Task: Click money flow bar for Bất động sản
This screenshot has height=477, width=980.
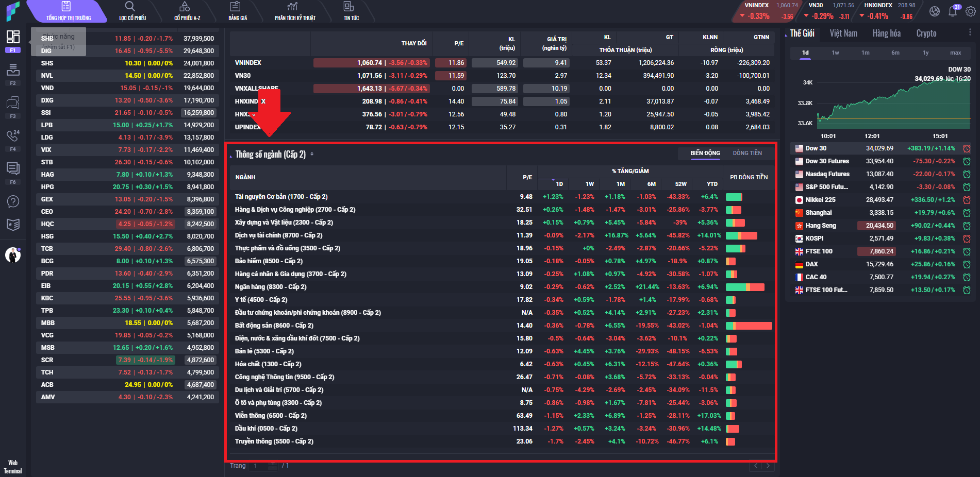Action: click(x=749, y=326)
